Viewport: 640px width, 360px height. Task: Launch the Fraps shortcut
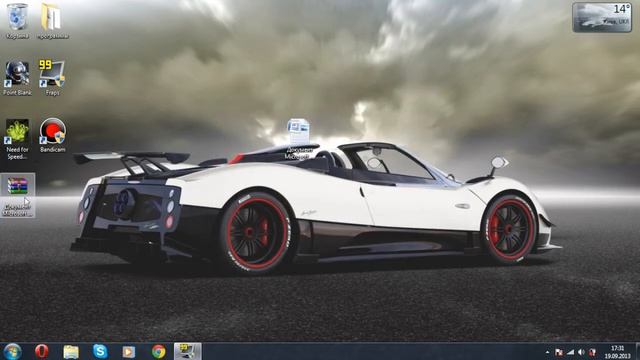click(52, 78)
